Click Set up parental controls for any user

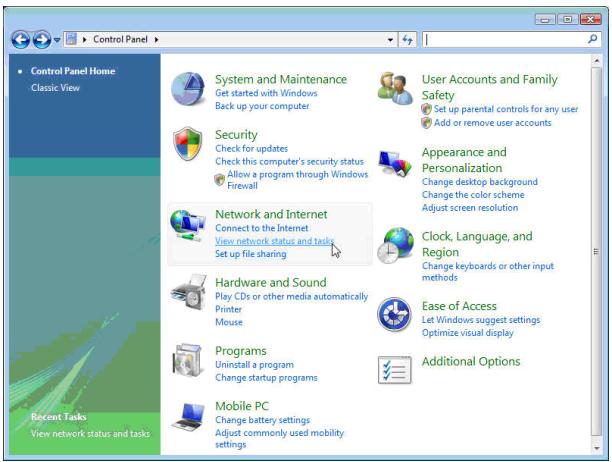(506, 109)
